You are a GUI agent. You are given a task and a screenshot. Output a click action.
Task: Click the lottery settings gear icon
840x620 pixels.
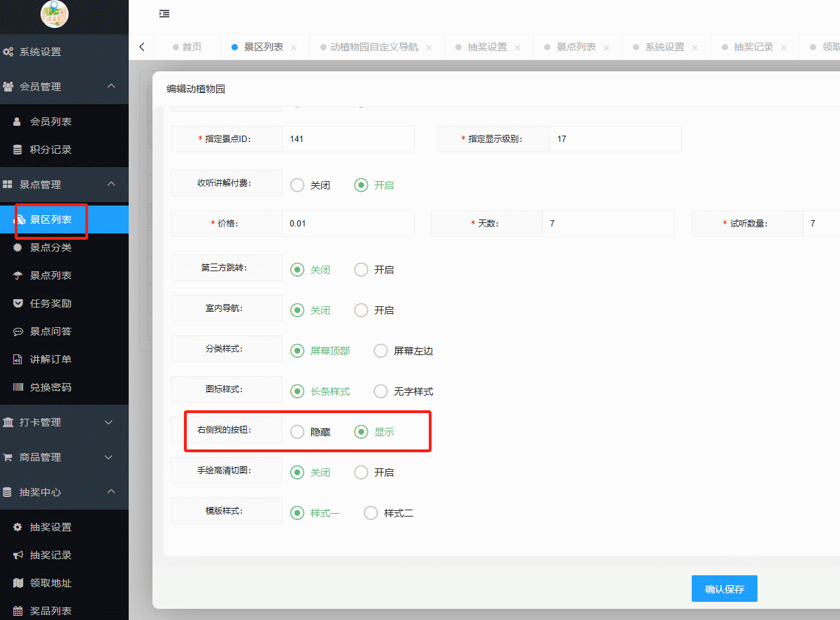[x=17, y=527]
